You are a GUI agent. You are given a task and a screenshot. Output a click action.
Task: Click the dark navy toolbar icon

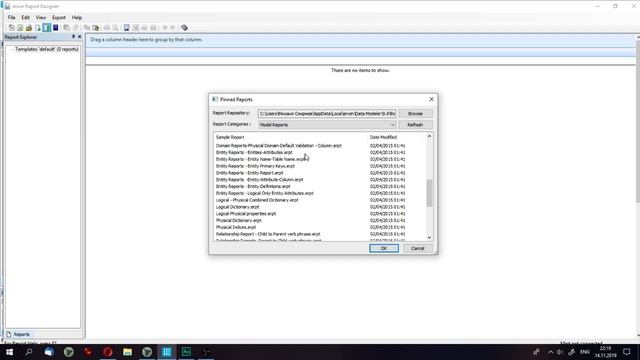(56, 28)
